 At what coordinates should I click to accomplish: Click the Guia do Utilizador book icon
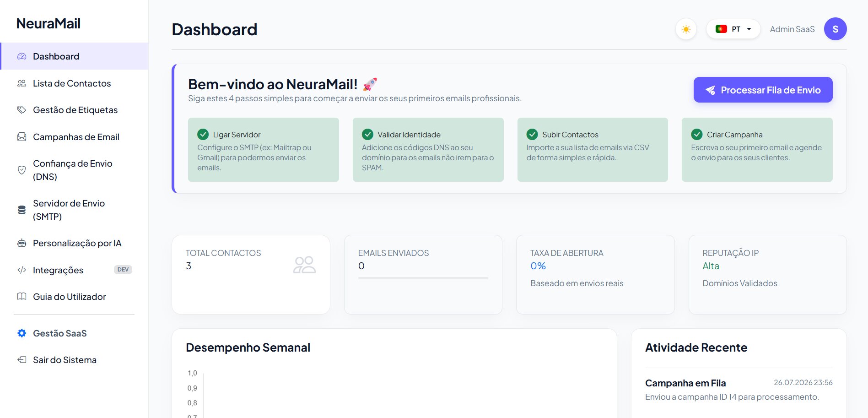[x=22, y=297]
